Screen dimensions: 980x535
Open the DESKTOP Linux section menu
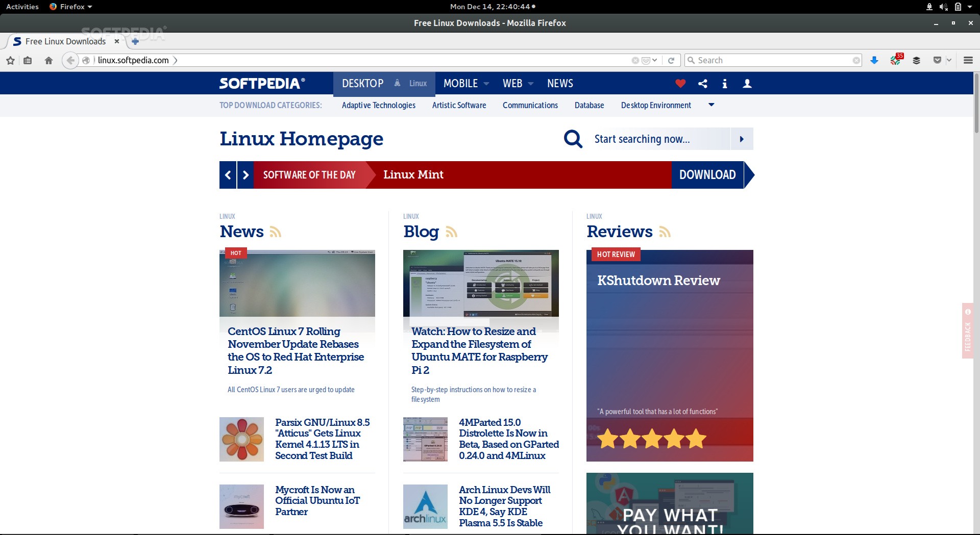click(x=384, y=83)
